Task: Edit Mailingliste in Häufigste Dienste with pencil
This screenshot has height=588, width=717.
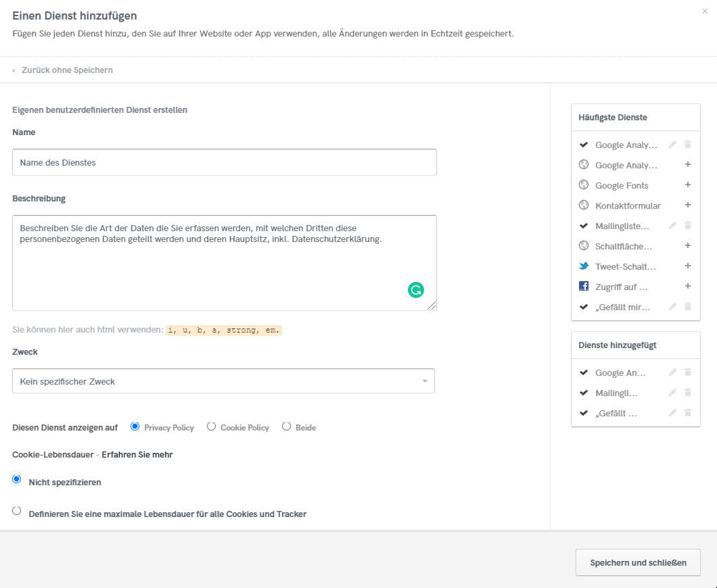Action: pyautogui.click(x=672, y=226)
